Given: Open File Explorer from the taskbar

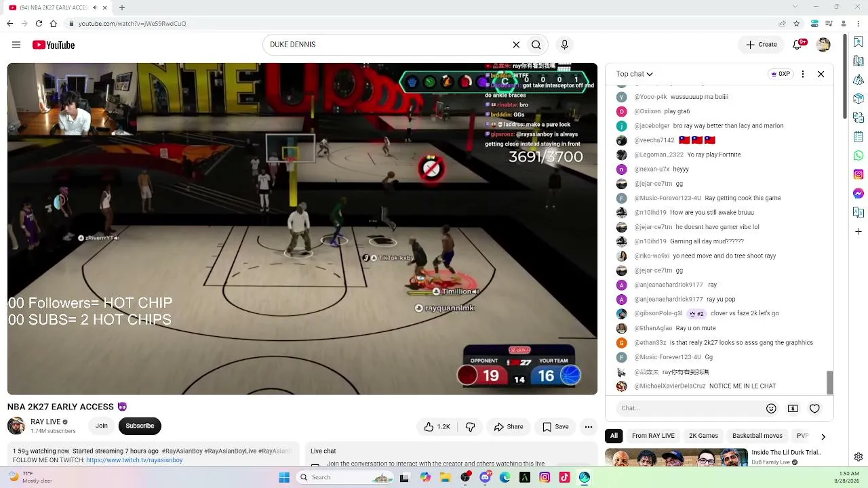Looking at the screenshot, I should pyautogui.click(x=446, y=477).
